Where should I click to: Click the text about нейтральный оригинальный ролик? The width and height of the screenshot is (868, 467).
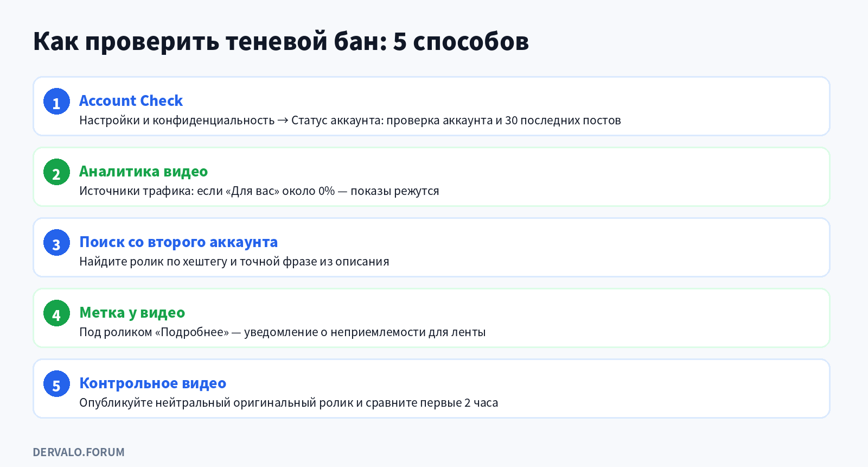click(289, 402)
